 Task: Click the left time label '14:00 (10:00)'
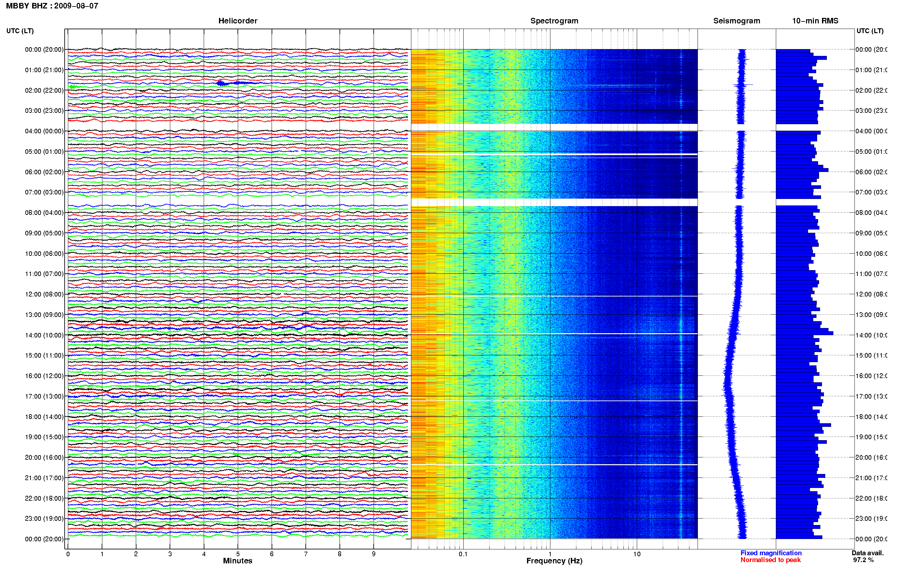click(44, 335)
